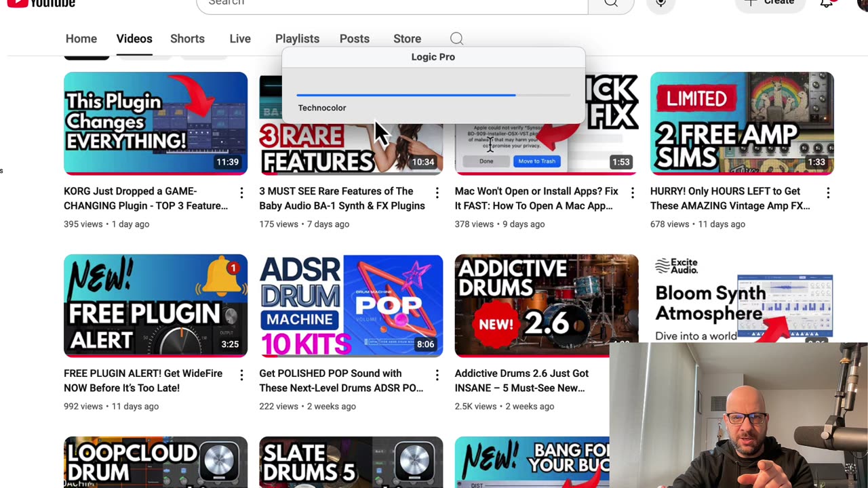Play the 'FREE PLUGIN ALERT' thumbnail
This screenshot has height=488, width=868.
(x=155, y=306)
